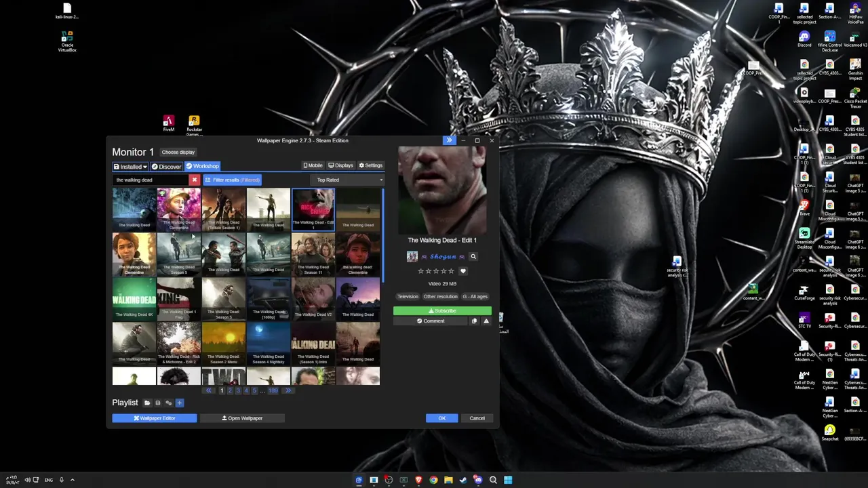Open File Explorer from the taskbar

pos(448,480)
